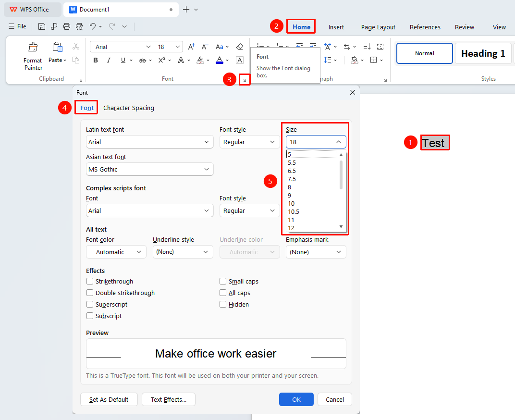The width and height of the screenshot is (515, 420).
Task: Open Print Preview from the quick access toolbar
Action: [79, 26]
